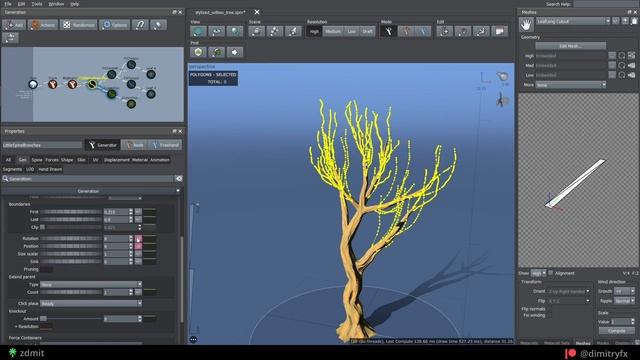Open the Extend parent Type dropdown
The image size is (640, 360).
tap(91, 284)
